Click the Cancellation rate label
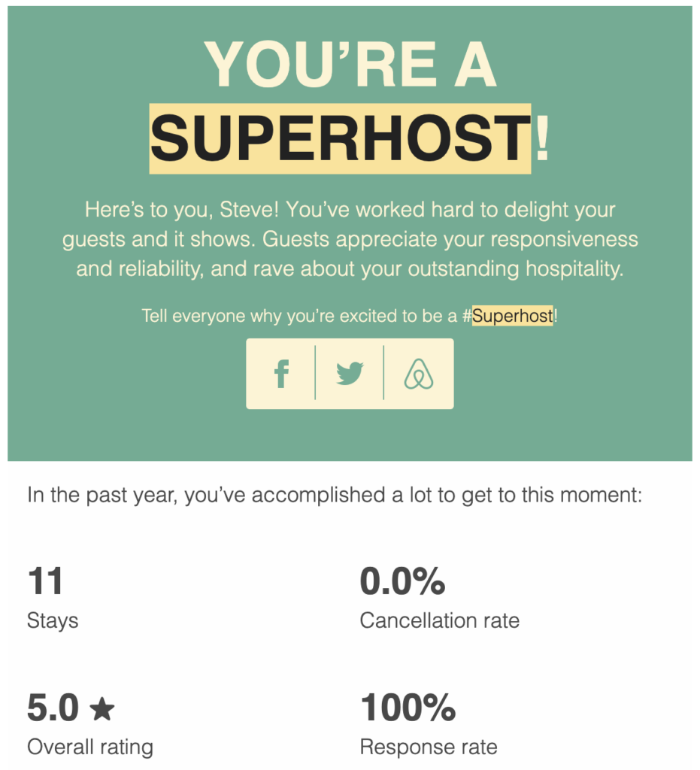Image resolution: width=700 pixels, height=770 pixels. (x=439, y=620)
